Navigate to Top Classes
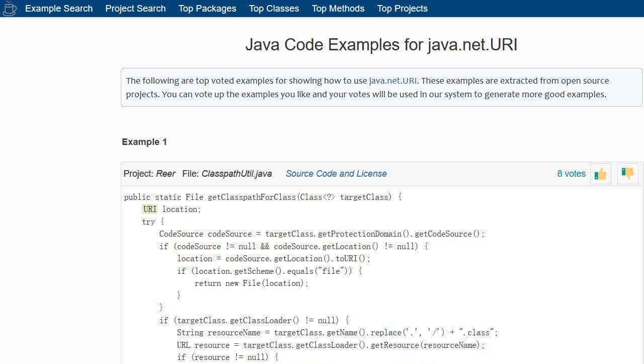Viewport: 644px width, 364px height. (274, 8)
